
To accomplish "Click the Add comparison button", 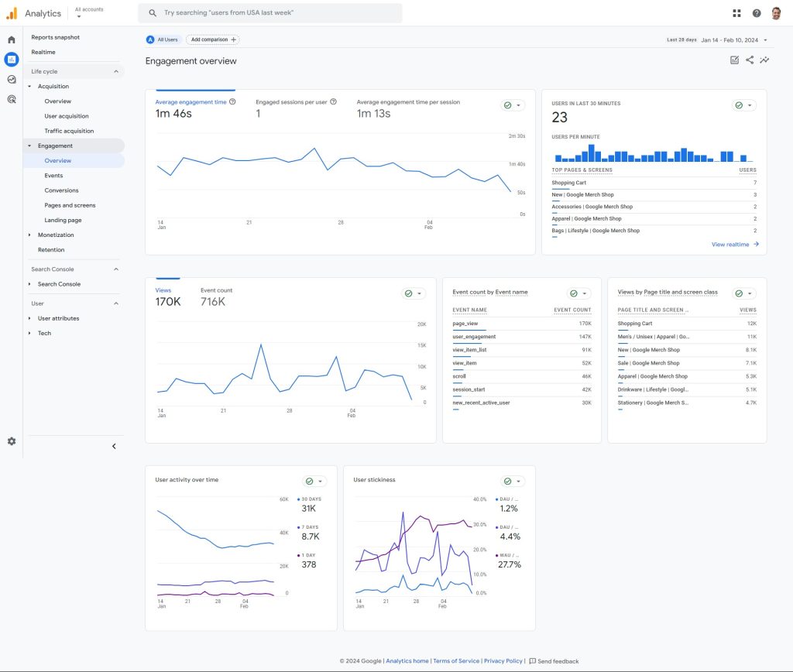I will (213, 39).
